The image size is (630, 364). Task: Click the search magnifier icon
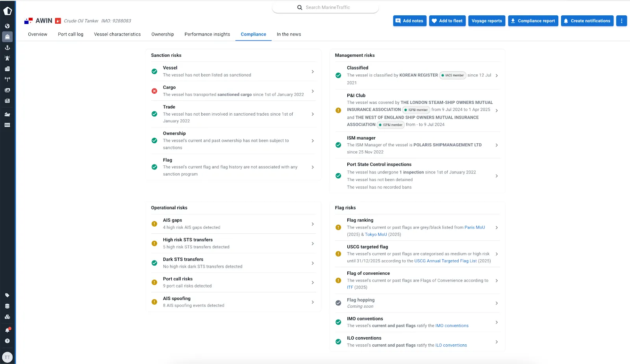coord(300,7)
